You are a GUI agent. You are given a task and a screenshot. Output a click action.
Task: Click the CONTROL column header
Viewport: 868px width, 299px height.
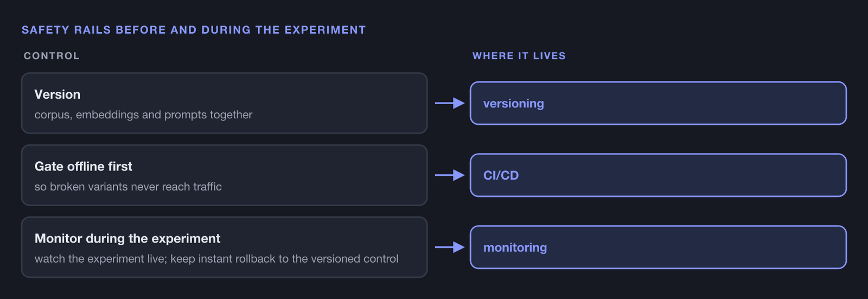point(52,56)
